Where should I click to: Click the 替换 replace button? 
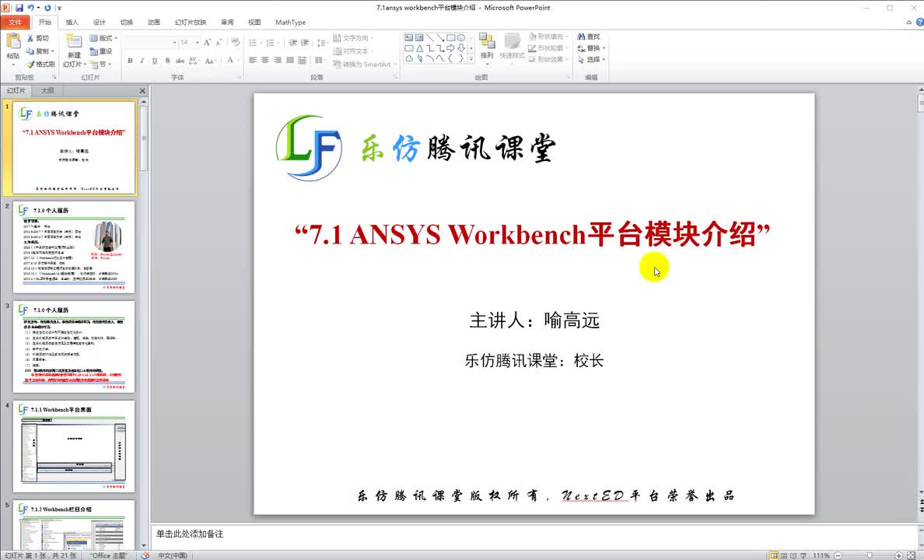pos(591,47)
